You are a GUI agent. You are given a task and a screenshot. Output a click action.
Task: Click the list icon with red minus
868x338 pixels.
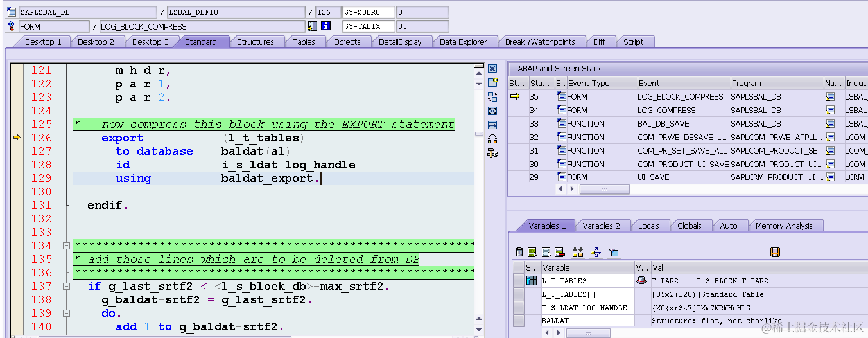[559, 253]
